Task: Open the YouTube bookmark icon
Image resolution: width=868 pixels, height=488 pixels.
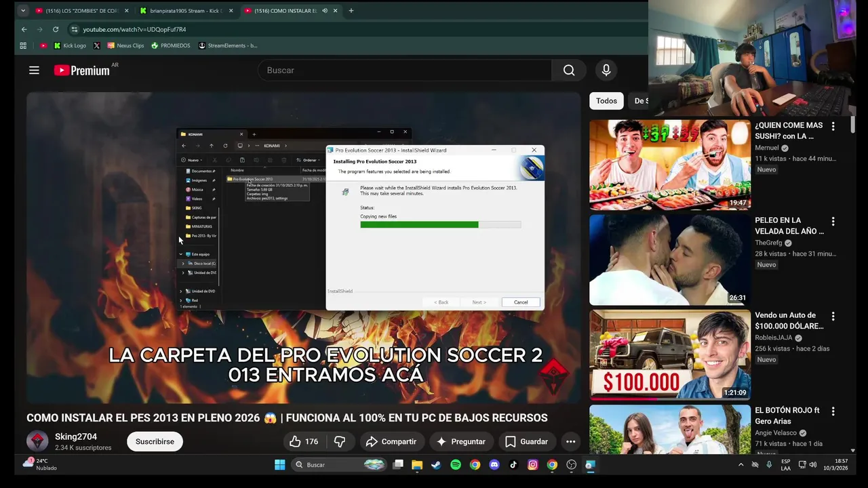Action: (43, 45)
